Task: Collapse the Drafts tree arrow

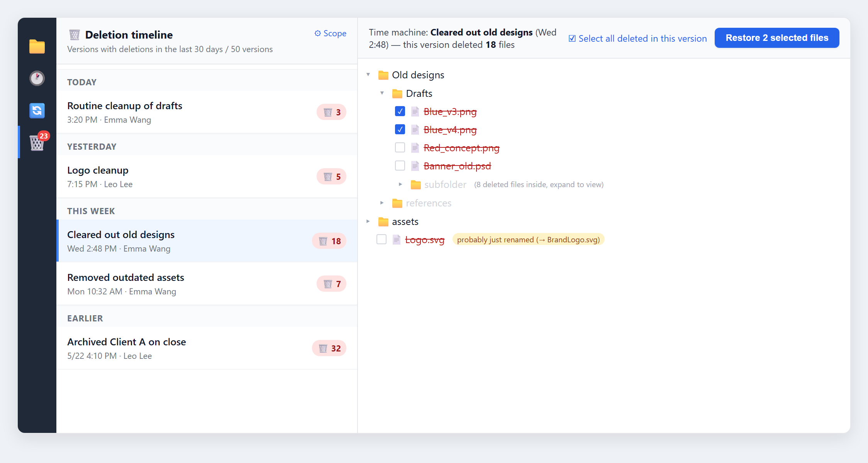Action: [x=382, y=93]
